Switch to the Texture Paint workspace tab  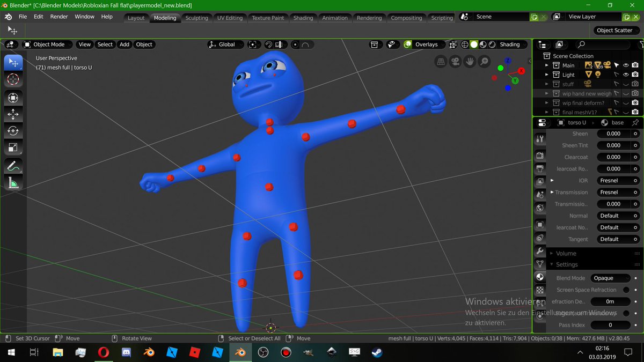268,18
